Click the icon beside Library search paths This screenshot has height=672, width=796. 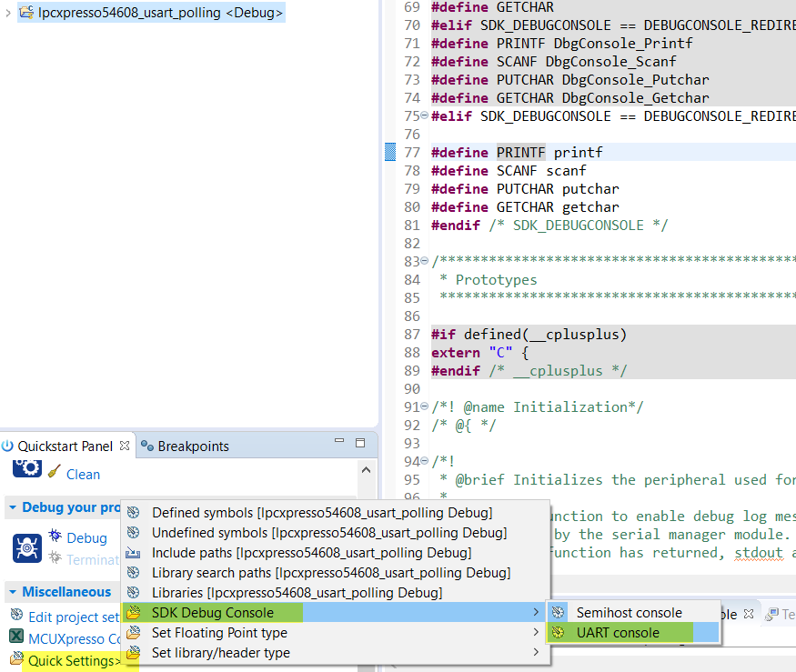(x=134, y=573)
